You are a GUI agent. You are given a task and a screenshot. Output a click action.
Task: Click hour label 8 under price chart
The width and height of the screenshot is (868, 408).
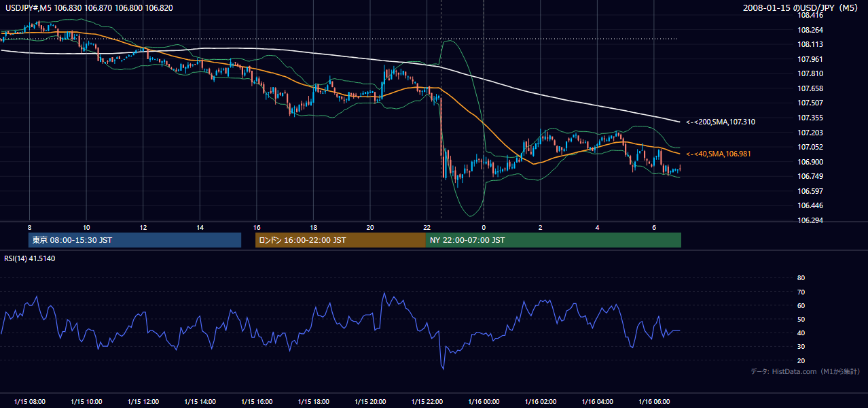pos(29,227)
